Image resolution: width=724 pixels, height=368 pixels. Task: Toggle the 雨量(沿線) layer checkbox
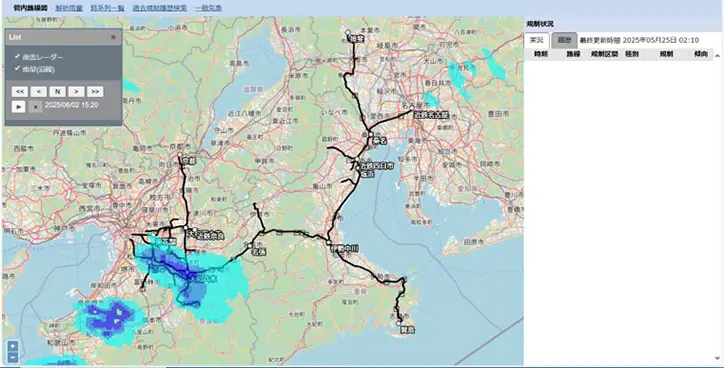pyautogui.click(x=17, y=68)
